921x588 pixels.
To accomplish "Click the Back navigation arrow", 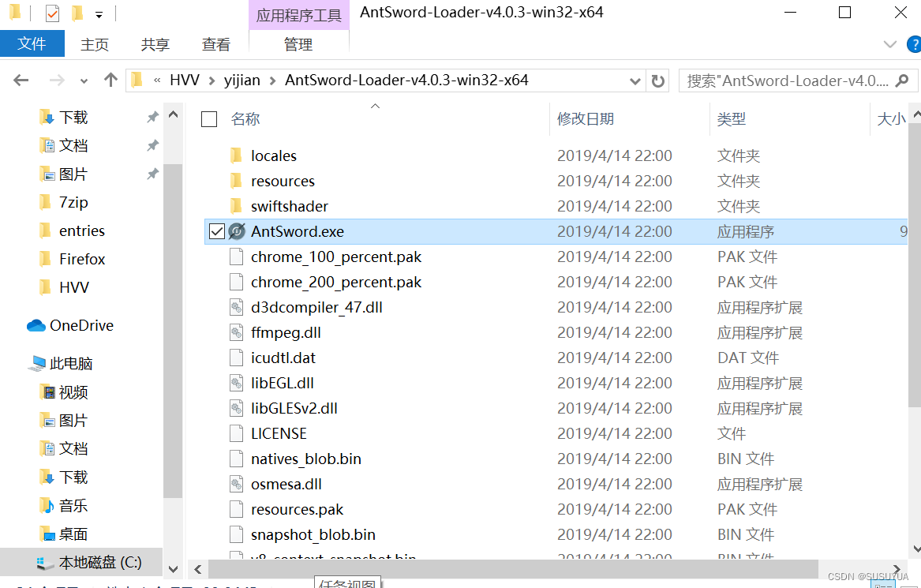I will (x=21, y=80).
